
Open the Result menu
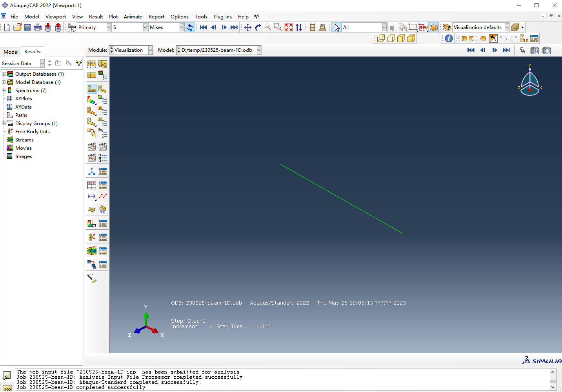pyautogui.click(x=96, y=17)
